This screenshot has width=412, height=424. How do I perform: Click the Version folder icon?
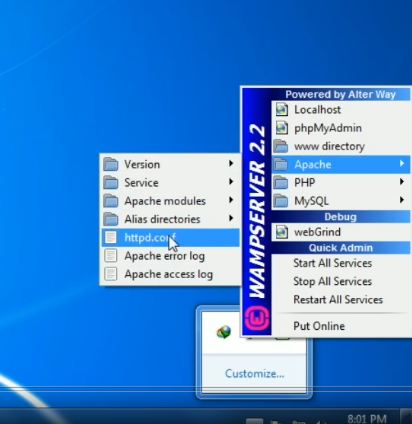[x=111, y=164]
